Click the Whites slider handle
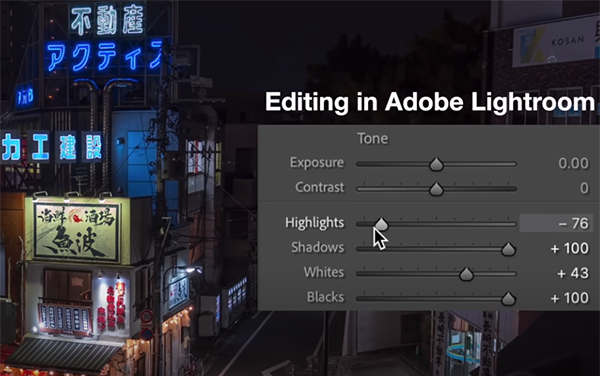This screenshot has width=600, height=376. pos(466,274)
